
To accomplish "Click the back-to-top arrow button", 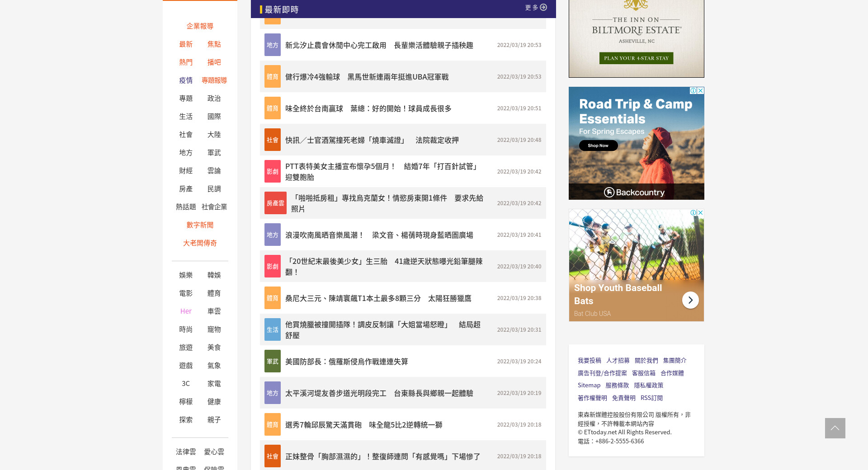I will 835,428.
